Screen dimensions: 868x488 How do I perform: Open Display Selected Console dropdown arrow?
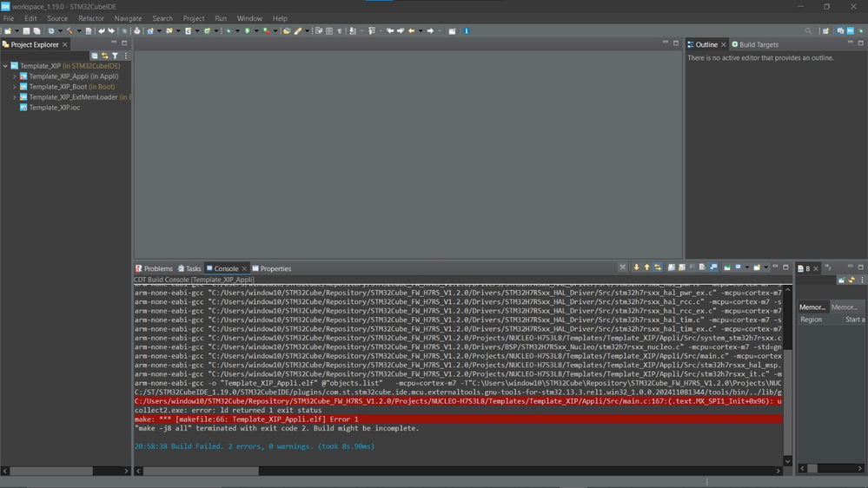coord(746,267)
